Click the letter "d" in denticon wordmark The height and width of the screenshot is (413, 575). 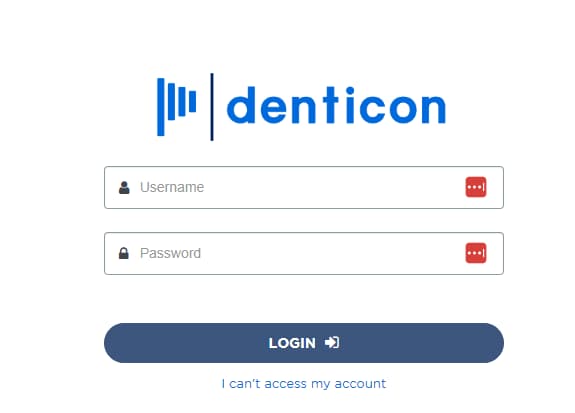click(241, 105)
